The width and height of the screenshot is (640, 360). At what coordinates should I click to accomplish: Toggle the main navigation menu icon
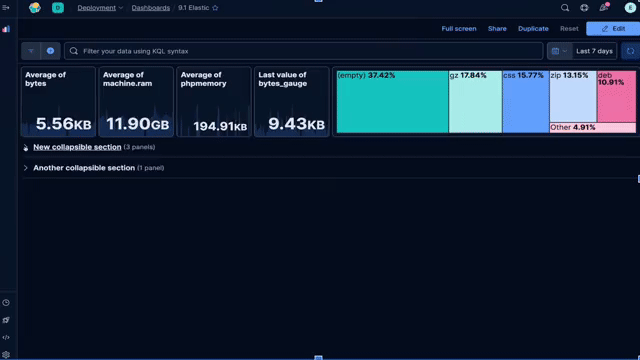pyautogui.click(x=6, y=8)
